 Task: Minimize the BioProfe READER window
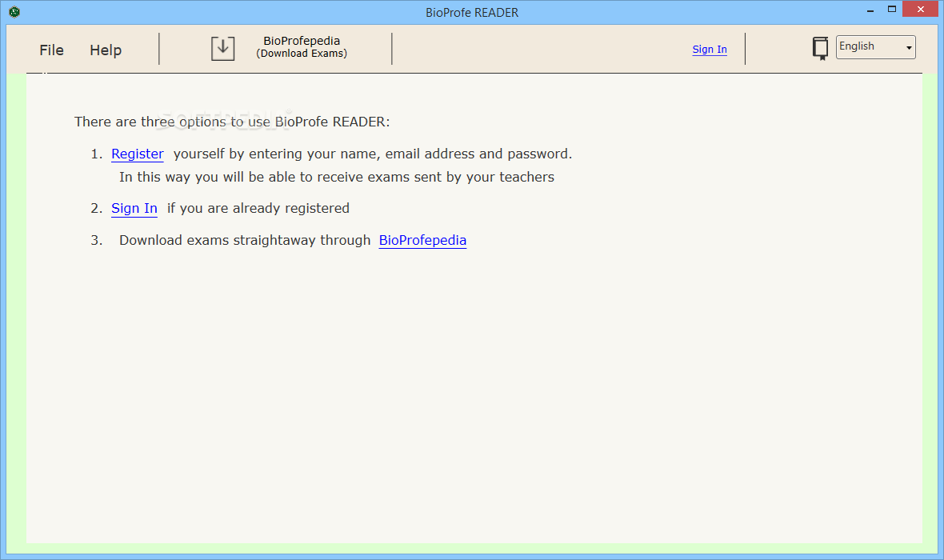(x=870, y=10)
